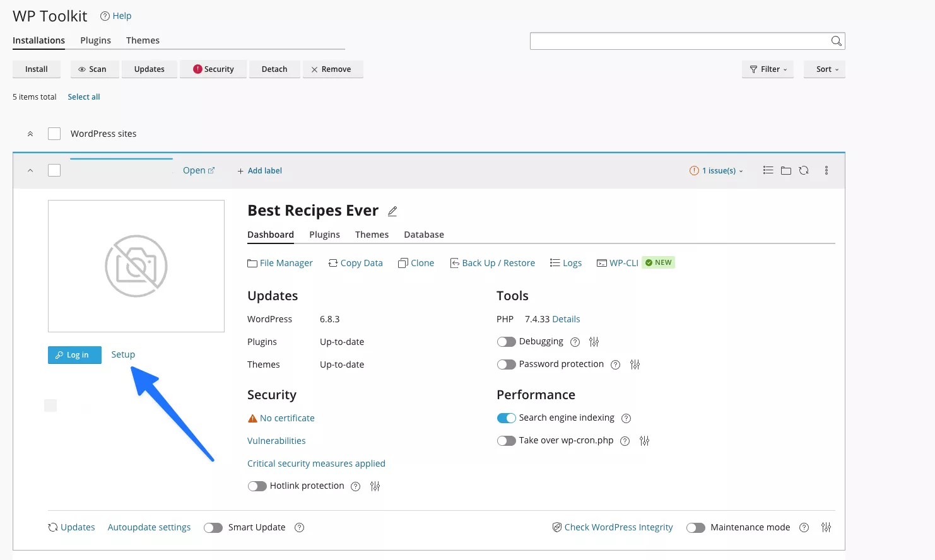
Task: Click the list view icon in site header
Action: coord(768,170)
